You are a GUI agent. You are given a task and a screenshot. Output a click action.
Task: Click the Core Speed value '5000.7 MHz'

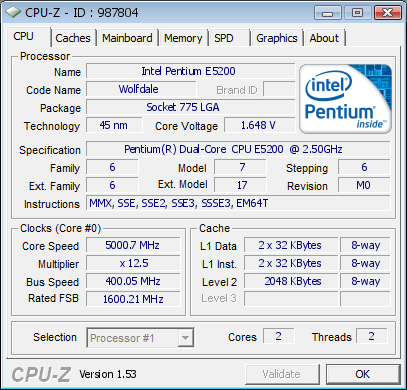coord(133,245)
